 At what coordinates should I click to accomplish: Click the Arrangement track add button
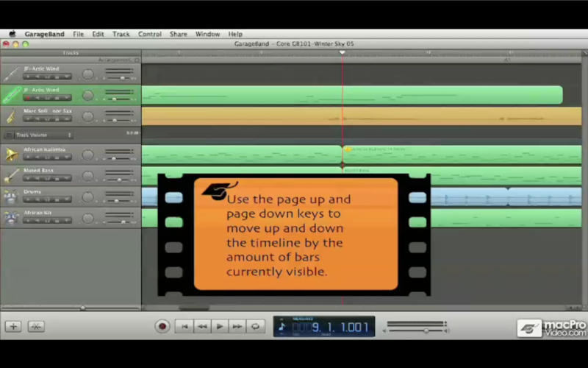click(x=137, y=60)
